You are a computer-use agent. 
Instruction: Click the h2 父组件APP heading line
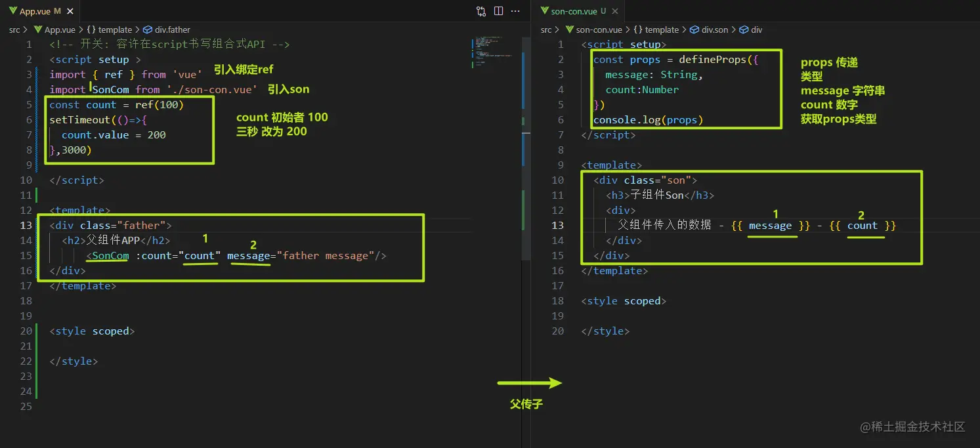coord(116,240)
